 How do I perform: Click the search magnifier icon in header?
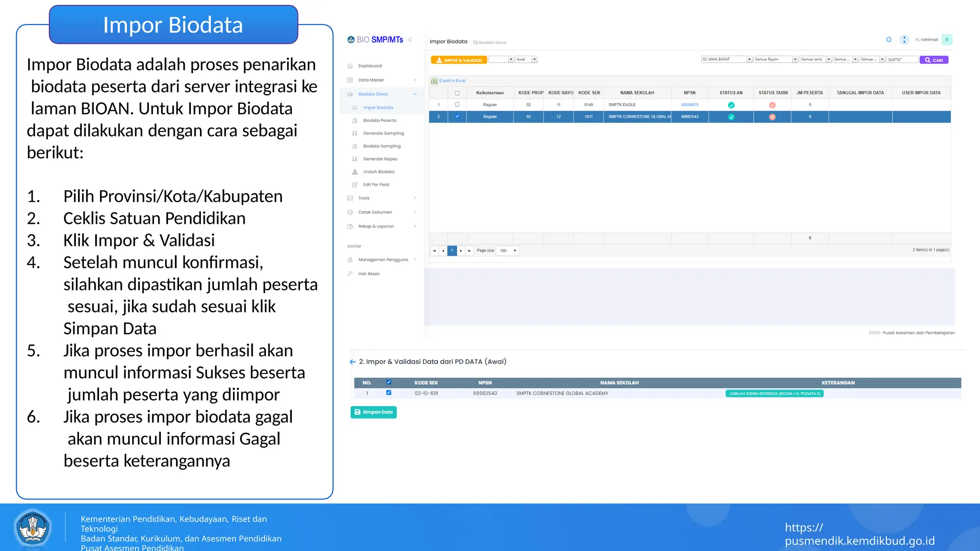(889, 40)
